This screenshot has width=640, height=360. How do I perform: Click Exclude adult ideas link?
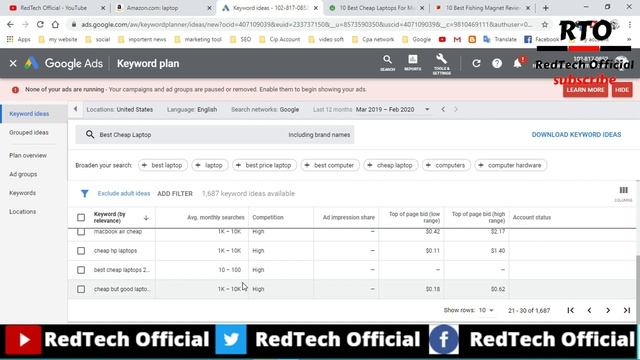[x=124, y=193]
